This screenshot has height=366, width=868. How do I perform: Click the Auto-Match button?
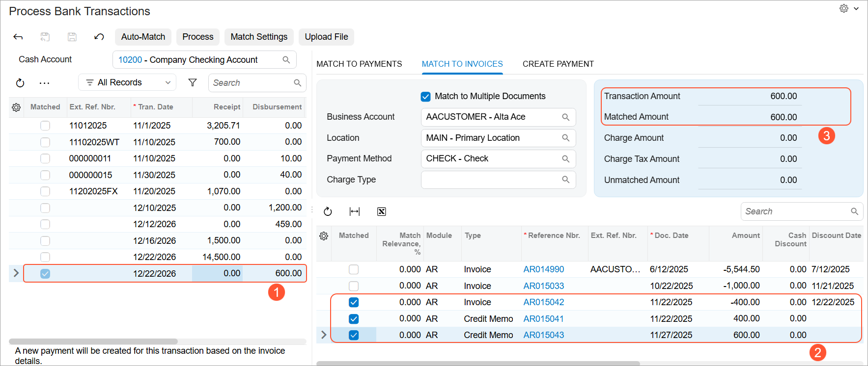143,37
